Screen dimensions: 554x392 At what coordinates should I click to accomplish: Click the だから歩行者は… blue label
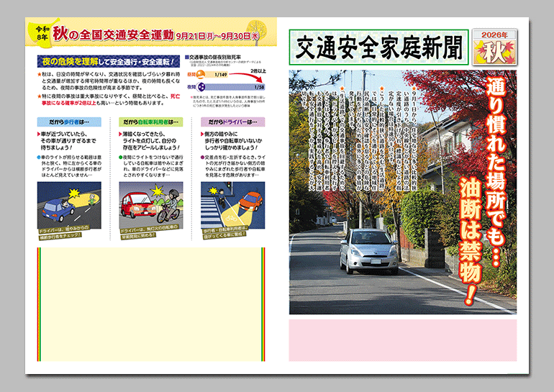(x=69, y=122)
